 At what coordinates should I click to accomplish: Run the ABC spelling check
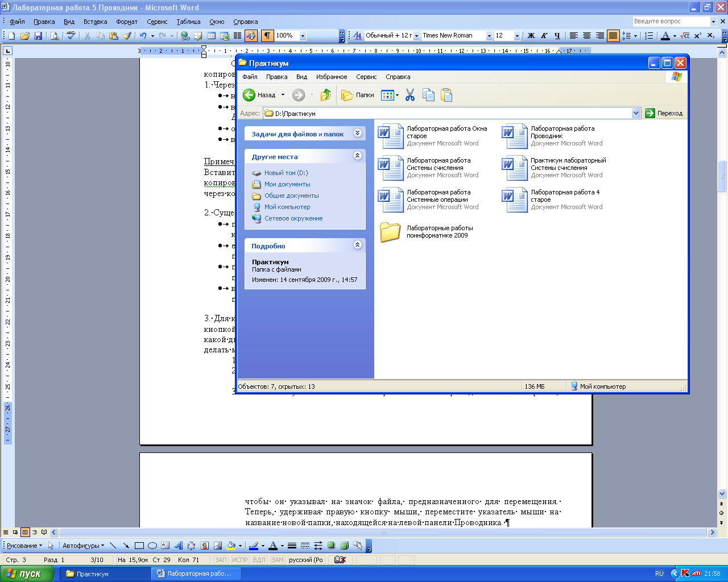coord(71,36)
